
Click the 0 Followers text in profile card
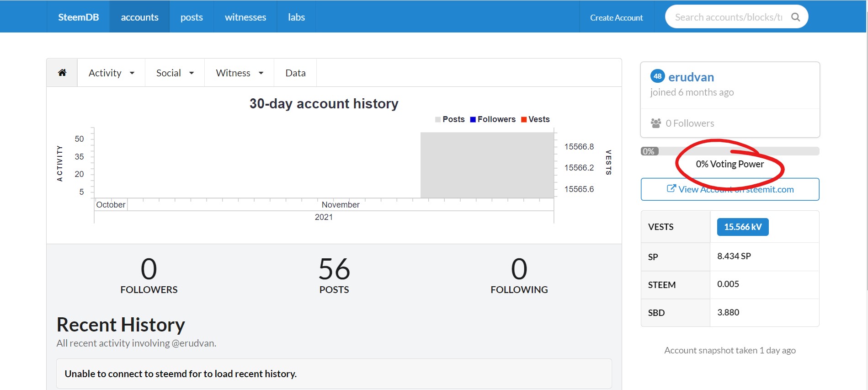[690, 123]
